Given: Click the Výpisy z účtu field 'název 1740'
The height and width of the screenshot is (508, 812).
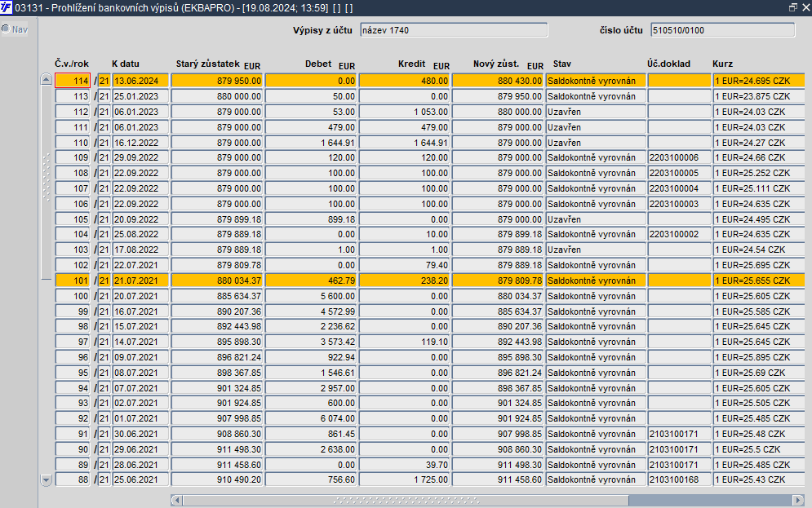Looking at the screenshot, I should click(x=454, y=30).
